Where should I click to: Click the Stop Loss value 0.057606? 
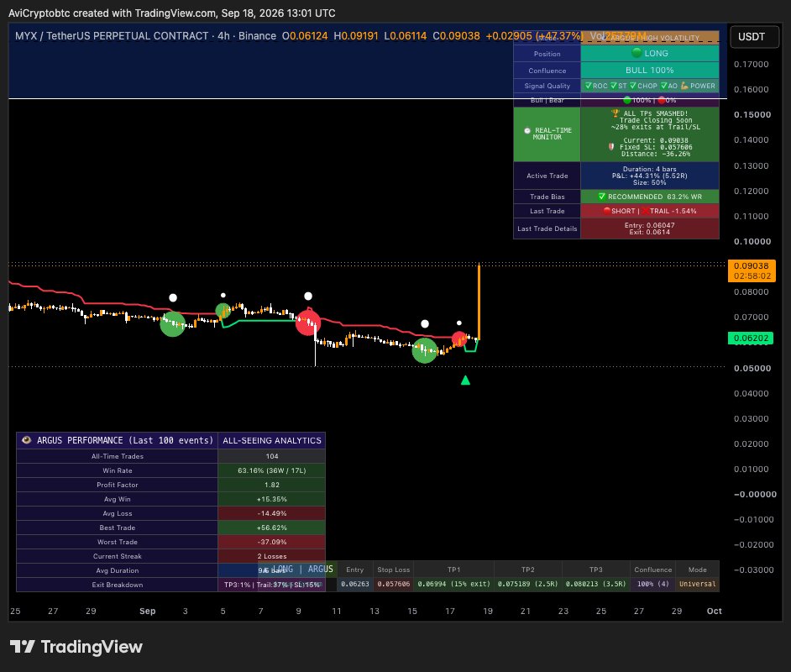[x=394, y=584]
